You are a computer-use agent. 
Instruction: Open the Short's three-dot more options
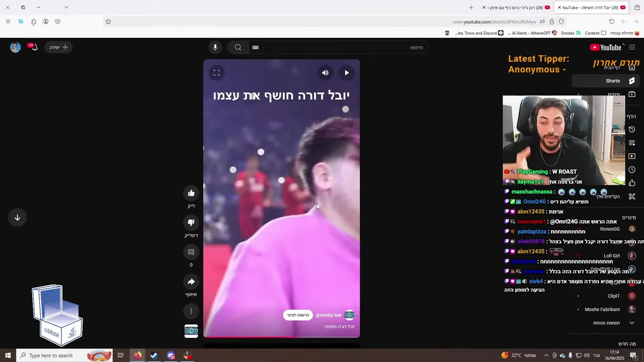[191, 311]
